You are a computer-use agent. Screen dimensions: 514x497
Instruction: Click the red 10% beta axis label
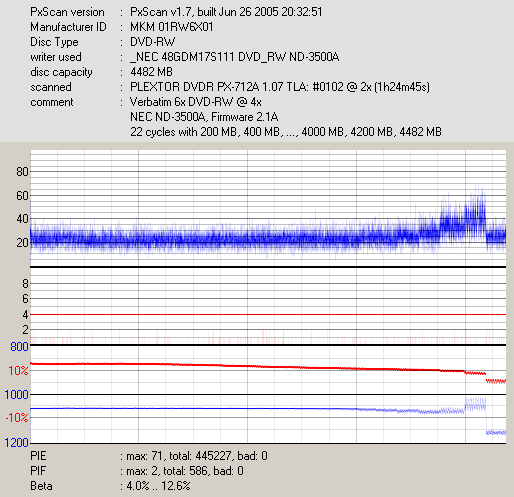tap(18, 371)
